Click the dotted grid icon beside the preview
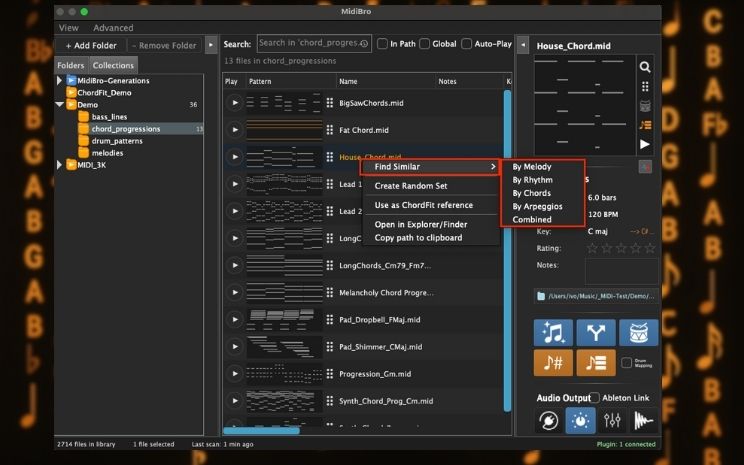 point(644,86)
